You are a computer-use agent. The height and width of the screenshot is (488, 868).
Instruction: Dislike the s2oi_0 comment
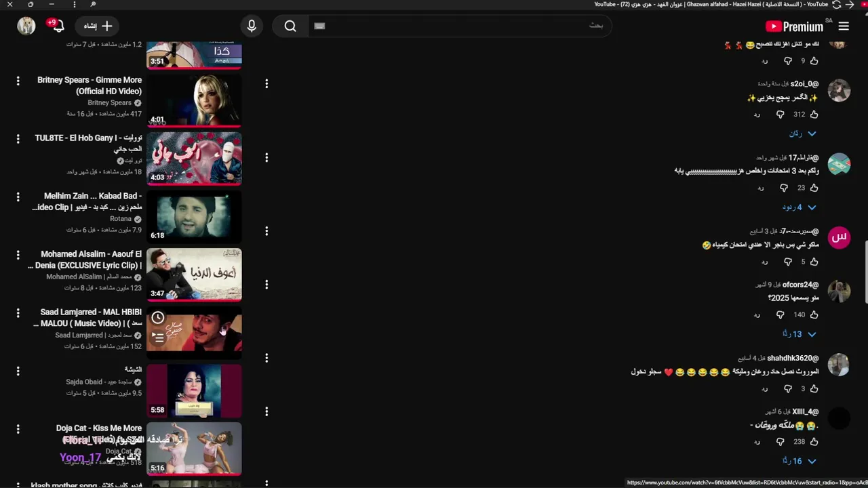[780, 115]
